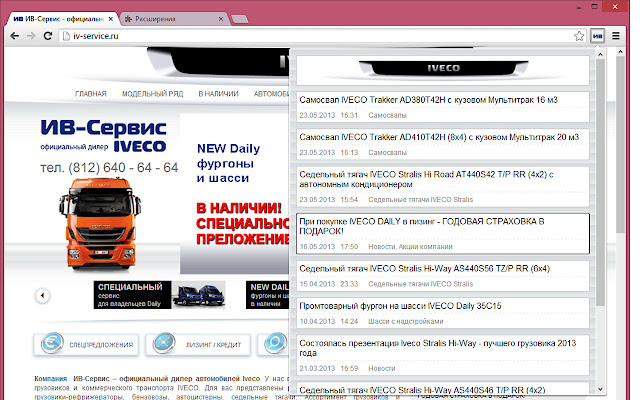Switch to the Расширения tab
Screen dimensions: 640x400
pyautogui.click(x=173, y=19)
